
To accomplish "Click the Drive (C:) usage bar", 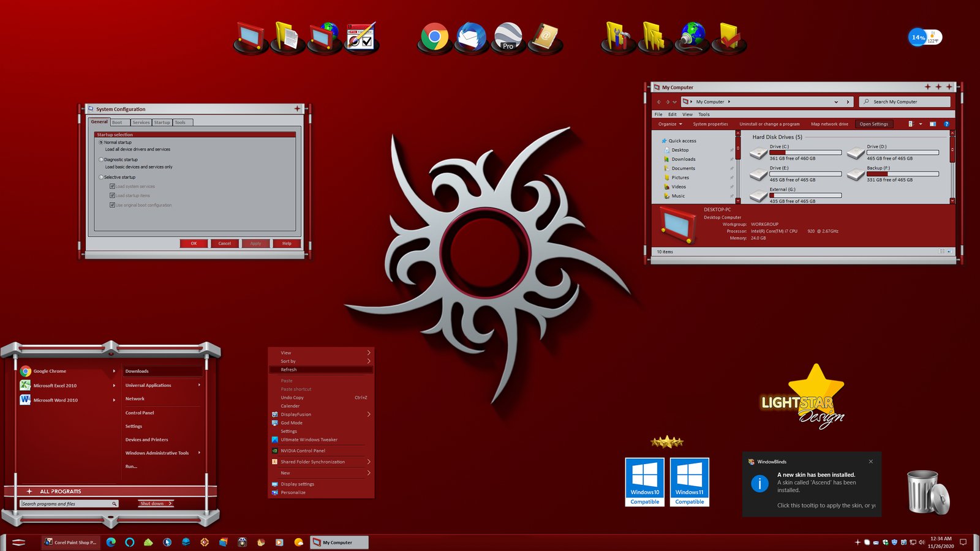I will click(x=805, y=152).
